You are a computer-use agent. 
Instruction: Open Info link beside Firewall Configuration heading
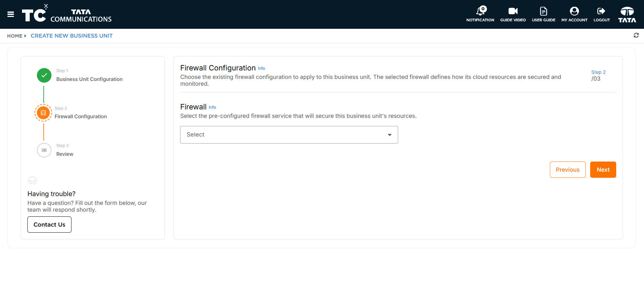click(261, 68)
